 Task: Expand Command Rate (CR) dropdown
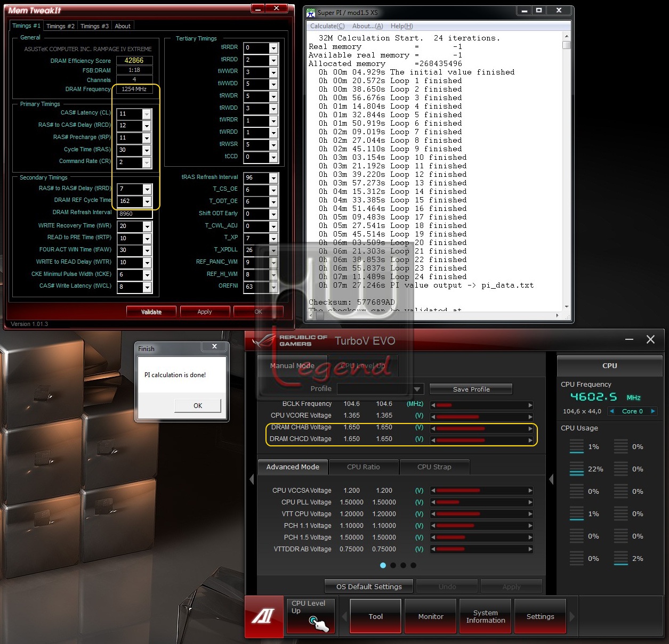point(147,162)
